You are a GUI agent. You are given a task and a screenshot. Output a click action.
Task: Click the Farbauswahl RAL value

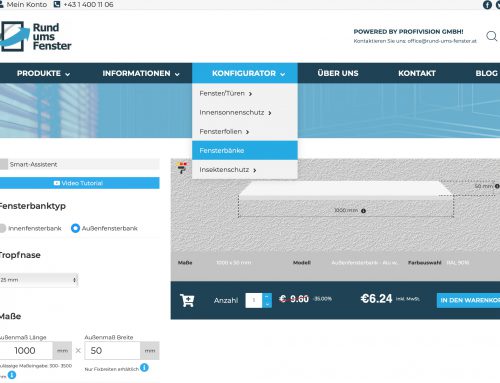[457, 263]
